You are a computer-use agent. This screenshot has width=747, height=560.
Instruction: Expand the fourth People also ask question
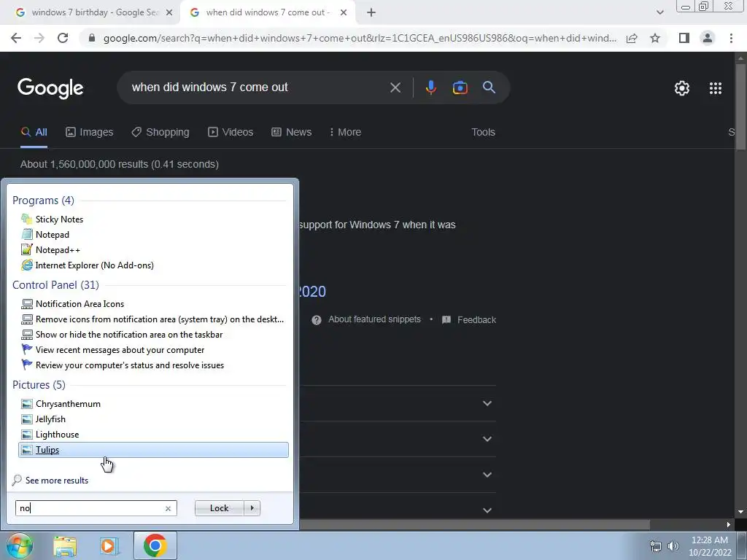pos(487,510)
